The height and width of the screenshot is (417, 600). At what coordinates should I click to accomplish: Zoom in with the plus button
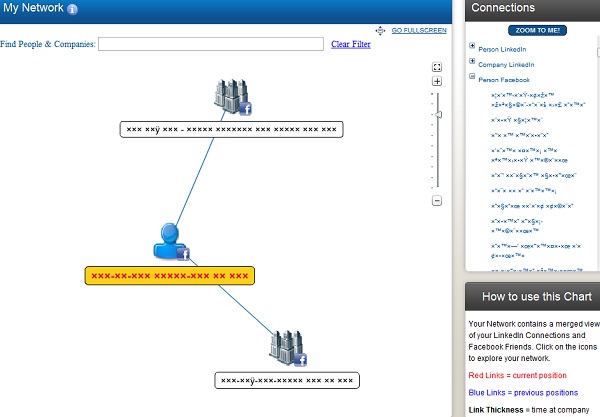pyautogui.click(x=437, y=81)
